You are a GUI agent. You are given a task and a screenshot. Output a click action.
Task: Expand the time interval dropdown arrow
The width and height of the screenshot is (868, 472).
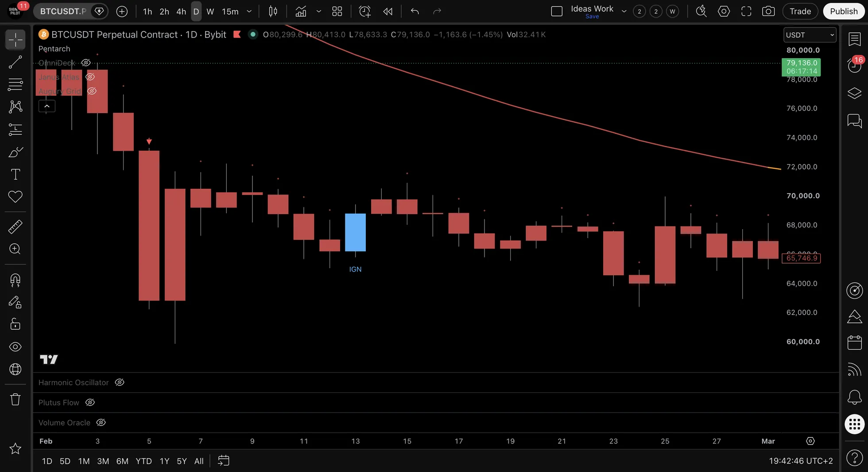[249, 12]
